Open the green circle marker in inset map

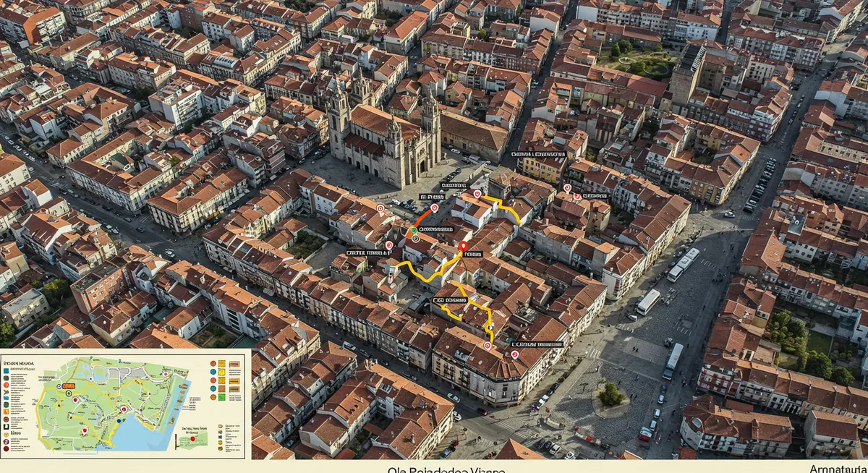[x=69, y=393]
